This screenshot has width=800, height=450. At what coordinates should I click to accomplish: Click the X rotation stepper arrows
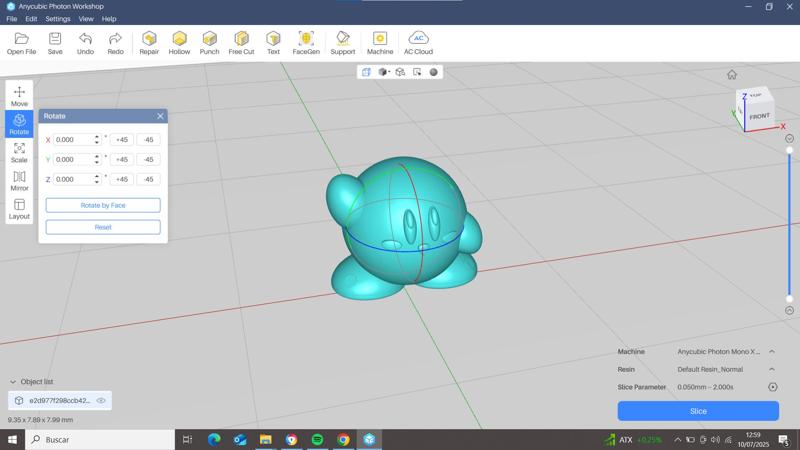click(x=96, y=139)
